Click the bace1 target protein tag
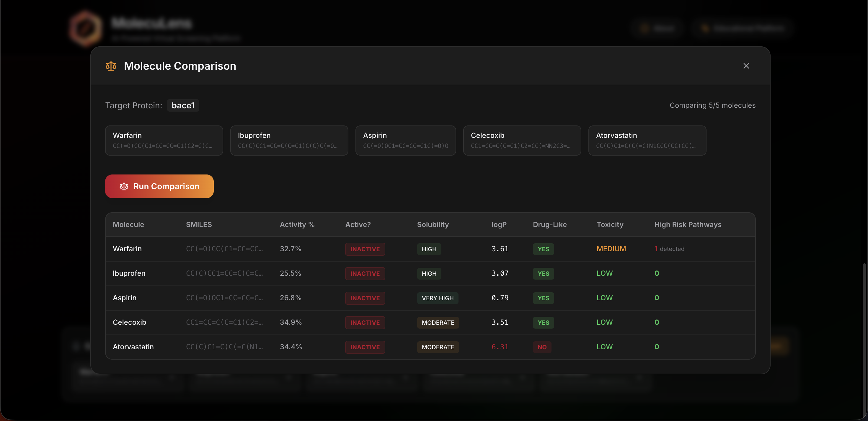 (x=183, y=105)
